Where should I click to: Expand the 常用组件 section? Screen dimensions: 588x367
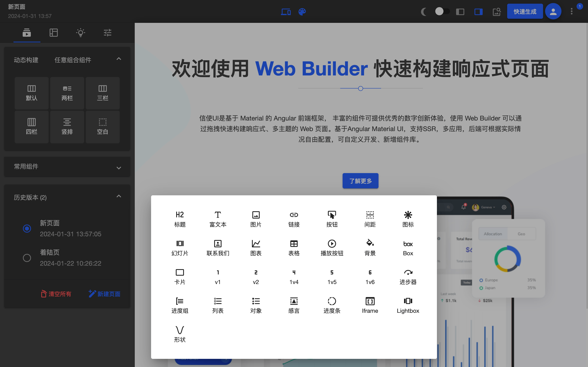coord(118,167)
